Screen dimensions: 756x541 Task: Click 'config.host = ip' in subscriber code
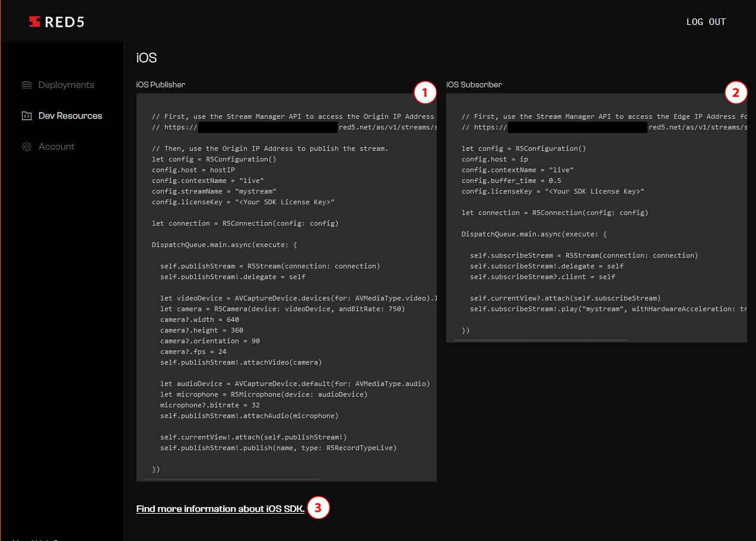point(495,159)
